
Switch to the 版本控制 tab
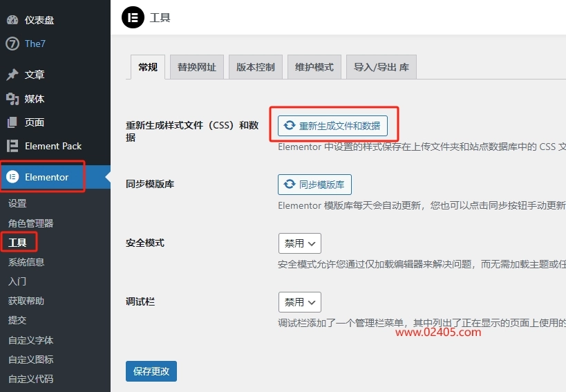256,67
